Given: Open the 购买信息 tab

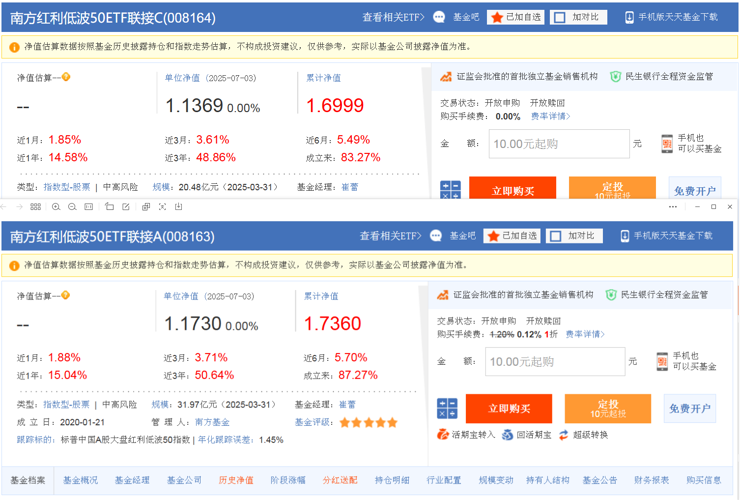Looking at the screenshot, I should 704,480.
